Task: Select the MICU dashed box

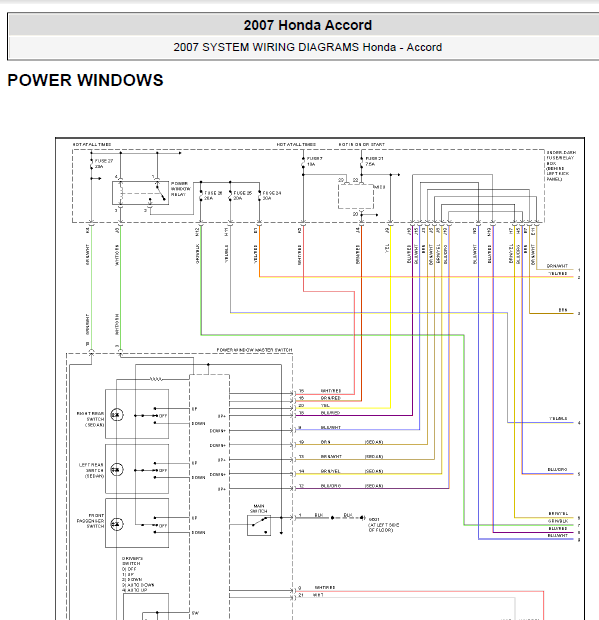Action: click(x=356, y=196)
